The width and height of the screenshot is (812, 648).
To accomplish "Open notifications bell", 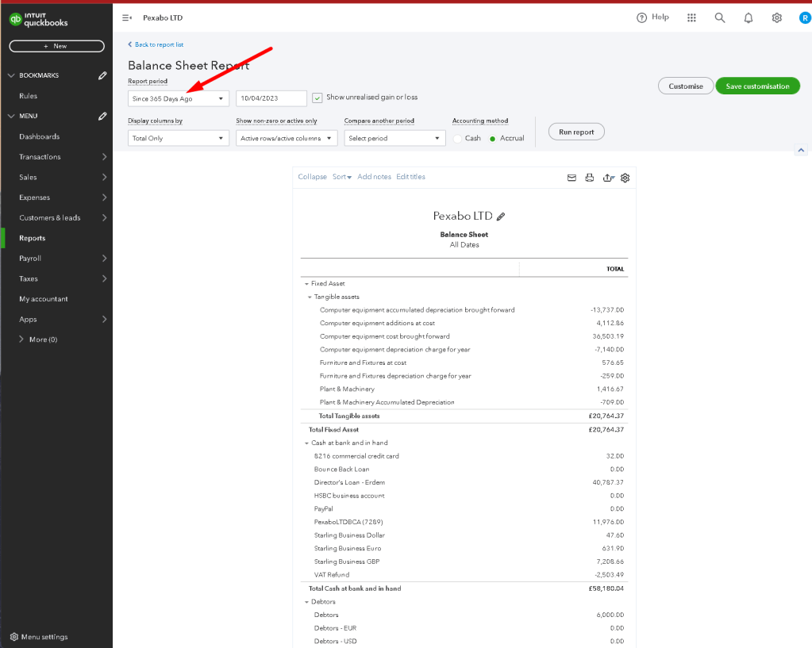I will 749,18.
